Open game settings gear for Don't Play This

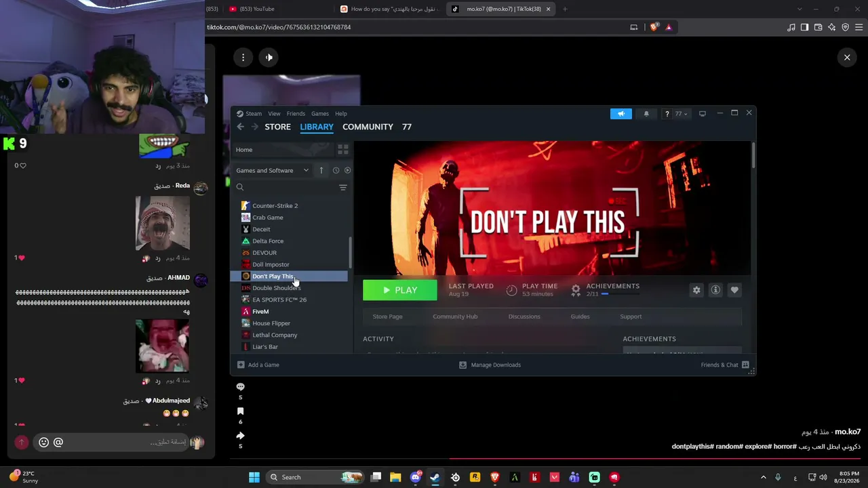696,290
